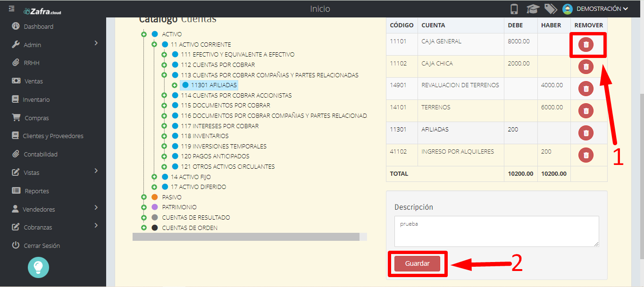Image resolution: width=644 pixels, height=287 pixels.
Task: Click the Inventario book icon
Action: [15, 99]
